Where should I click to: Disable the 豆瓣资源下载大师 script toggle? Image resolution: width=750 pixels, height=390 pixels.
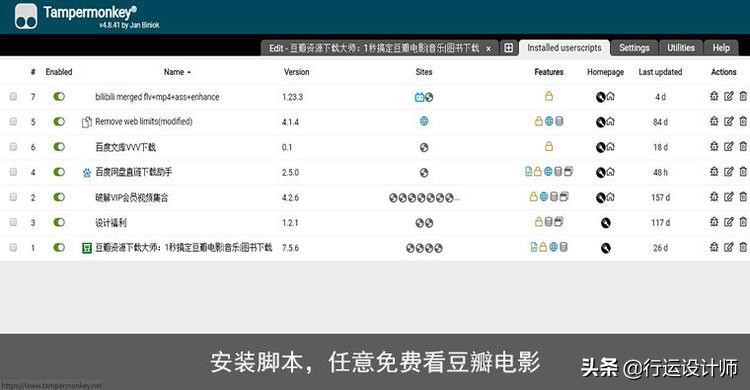(59, 247)
